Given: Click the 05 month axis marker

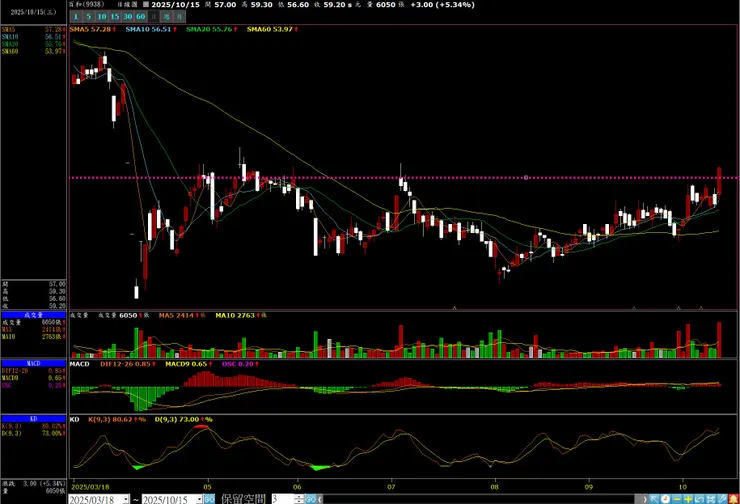Looking at the screenshot, I should (207, 487).
